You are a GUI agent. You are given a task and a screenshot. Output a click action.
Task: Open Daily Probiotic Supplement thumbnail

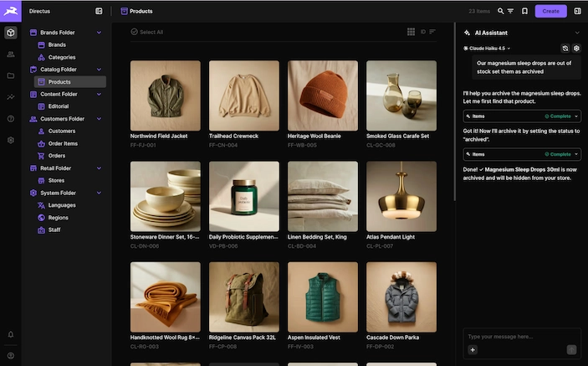click(x=244, y=196)
